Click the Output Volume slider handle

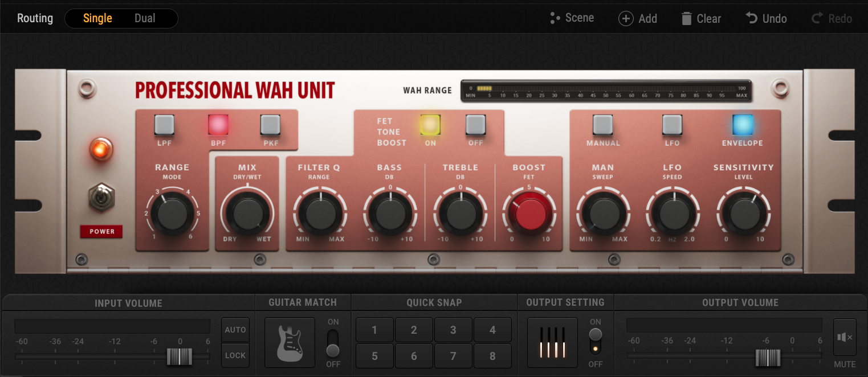(768, 357)
